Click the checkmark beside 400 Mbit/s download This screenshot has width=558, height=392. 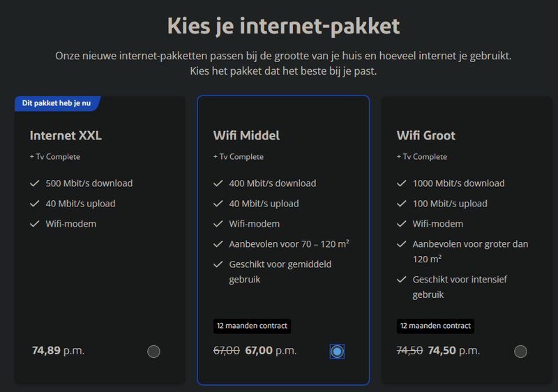coord(218,183)
